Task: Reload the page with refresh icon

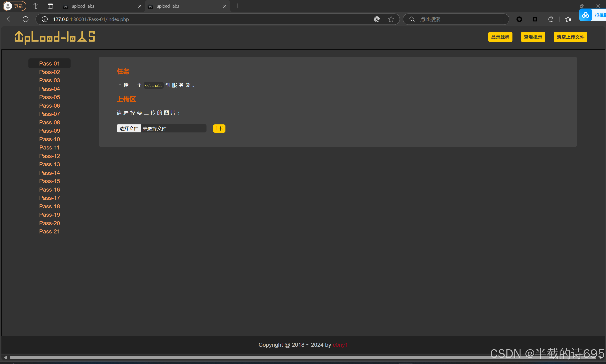Action: point(26,19)
